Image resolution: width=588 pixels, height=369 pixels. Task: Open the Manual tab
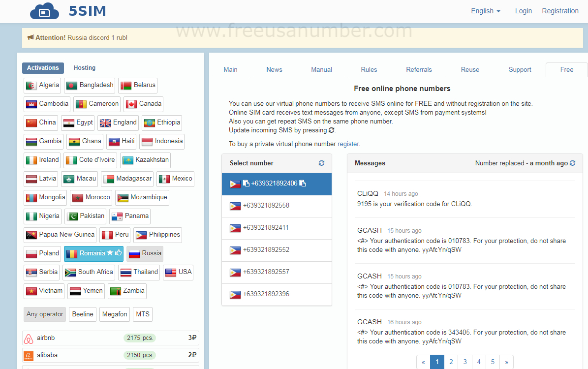(x=321, y=70)
